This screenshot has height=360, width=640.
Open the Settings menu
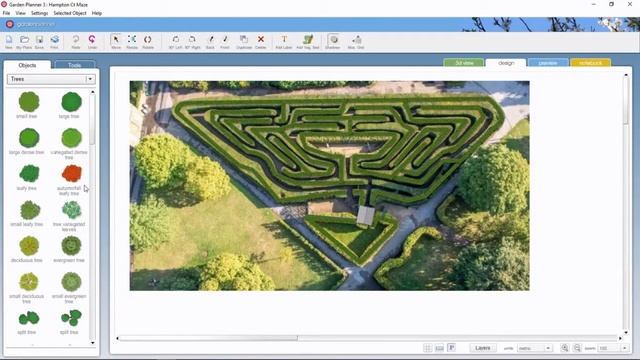coord(40,13)
